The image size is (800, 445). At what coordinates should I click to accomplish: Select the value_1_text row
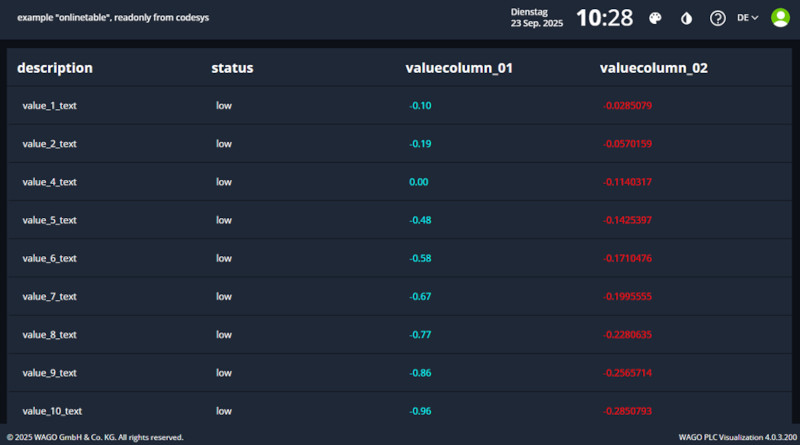click(50, 105)
